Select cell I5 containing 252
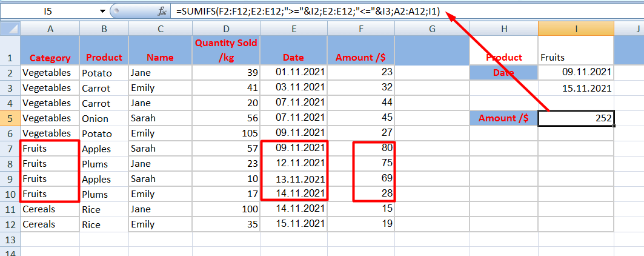 click(576, 118)
